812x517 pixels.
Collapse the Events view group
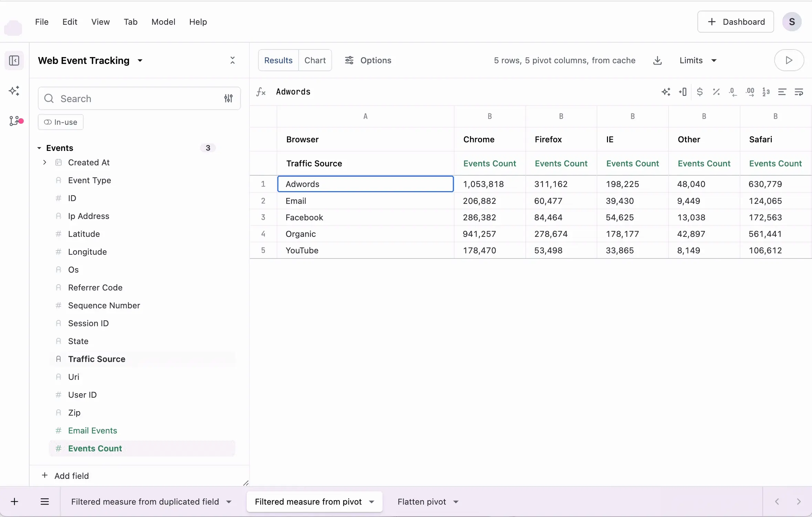click(x=39, y=148)
